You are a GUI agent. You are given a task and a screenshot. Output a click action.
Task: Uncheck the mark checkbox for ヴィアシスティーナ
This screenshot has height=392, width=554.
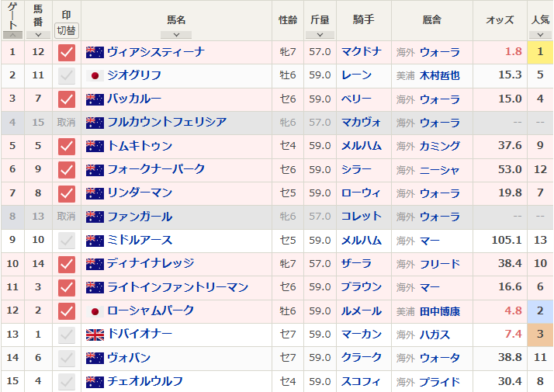[x=67, y=52]
